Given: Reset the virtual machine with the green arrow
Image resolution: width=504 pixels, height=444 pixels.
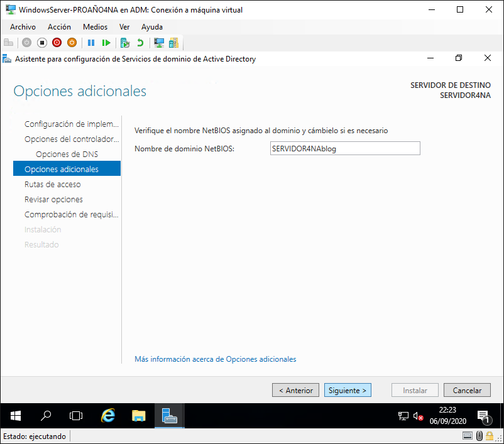Looking at the screenshot, I should 107,43.
